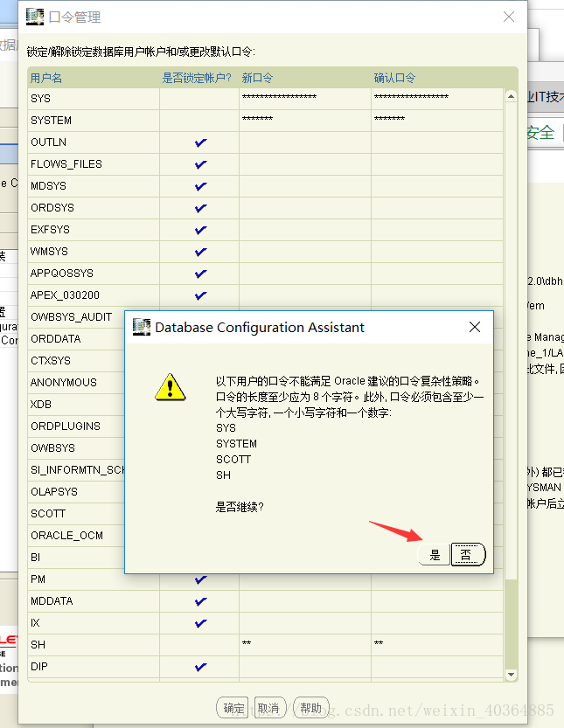Click the scroll up arrow of the user table
This screenshot has height=728, width=564.
(x=511, y=96)
